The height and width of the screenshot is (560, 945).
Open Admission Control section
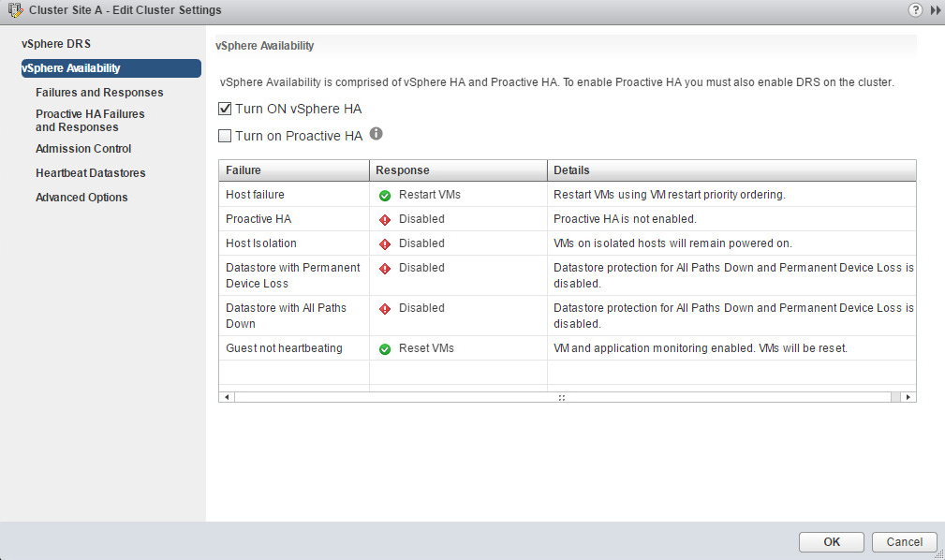point(83,149)
